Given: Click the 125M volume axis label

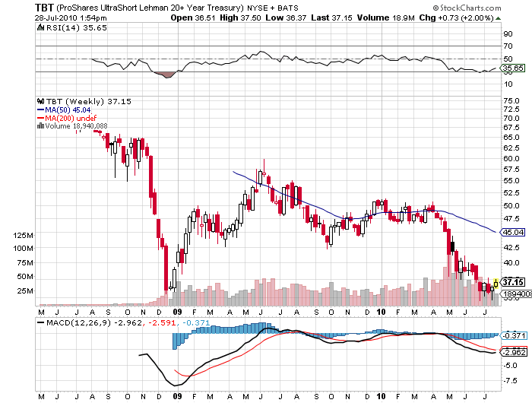Looking at the screenshot, I should point(23,235).
